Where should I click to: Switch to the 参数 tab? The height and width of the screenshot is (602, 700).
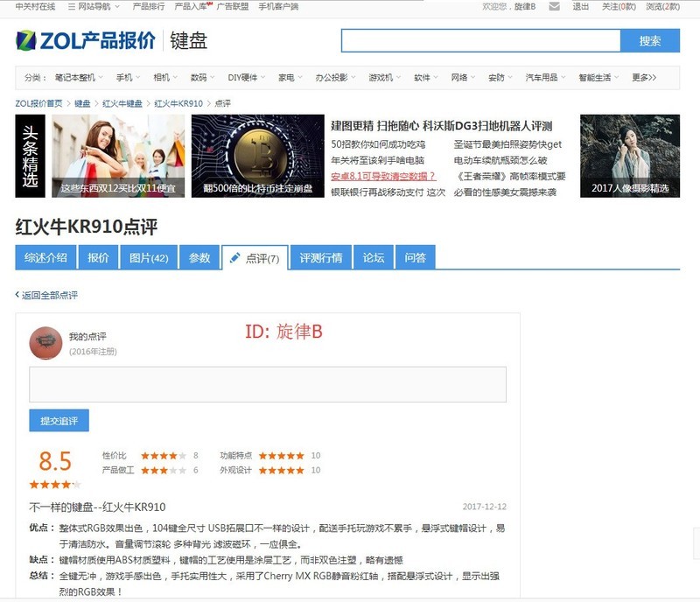click(x=199, y=257)
